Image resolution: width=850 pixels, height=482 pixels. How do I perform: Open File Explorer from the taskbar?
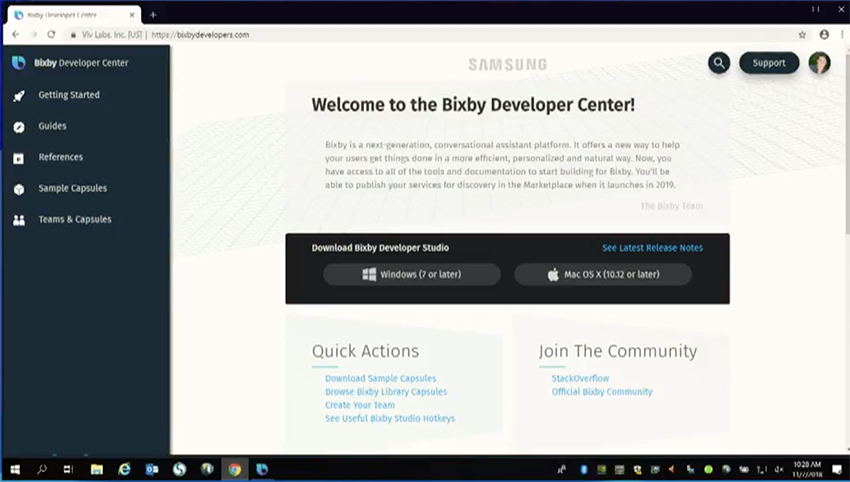point(96,470)
